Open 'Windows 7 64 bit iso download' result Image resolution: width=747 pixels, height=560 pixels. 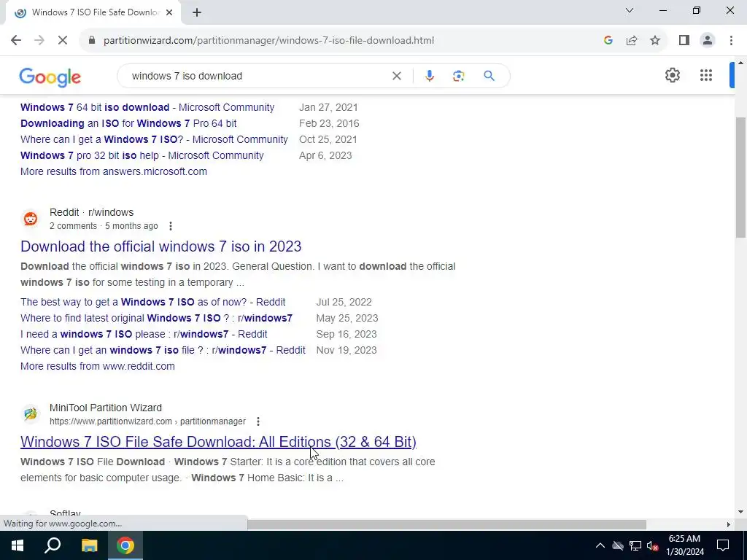[147, 108]
